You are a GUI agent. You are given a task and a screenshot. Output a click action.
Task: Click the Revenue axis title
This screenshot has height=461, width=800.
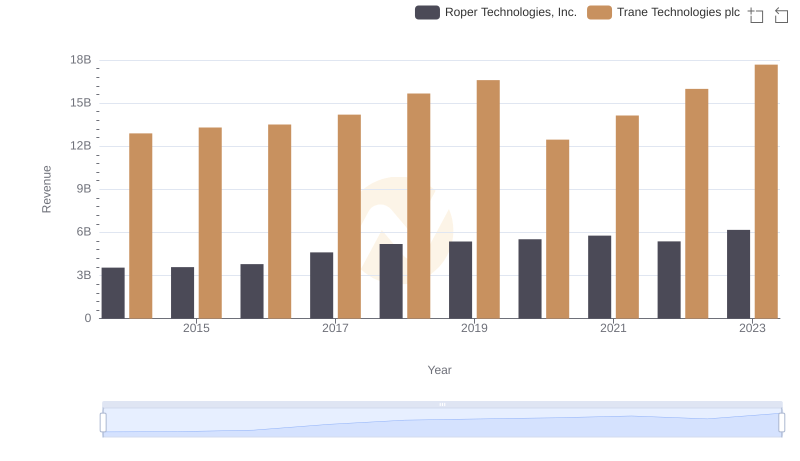[x=46, y=189]
